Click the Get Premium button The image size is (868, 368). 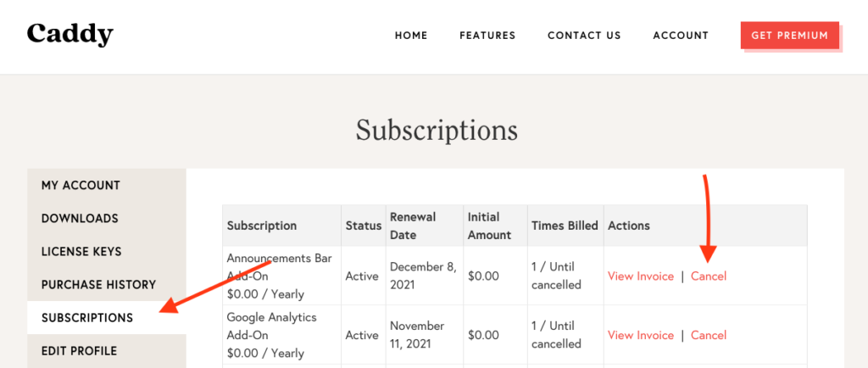[790, 36]
